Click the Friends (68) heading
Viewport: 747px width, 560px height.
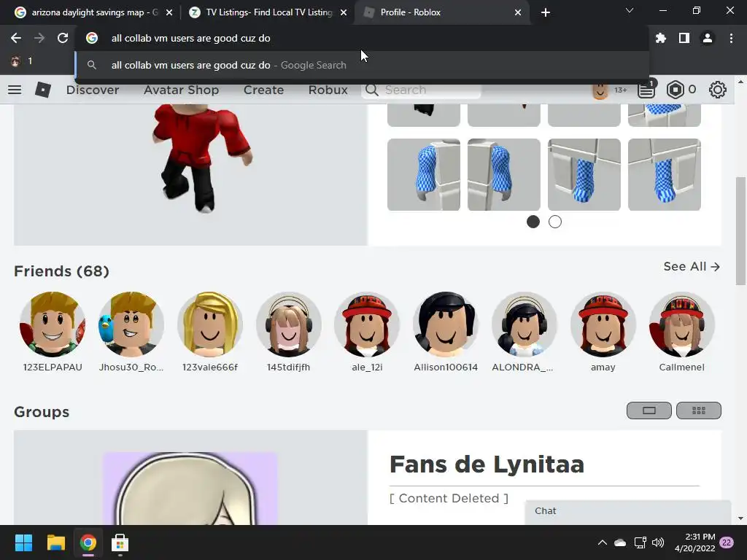pyautogui.click(x=61, y=271)
